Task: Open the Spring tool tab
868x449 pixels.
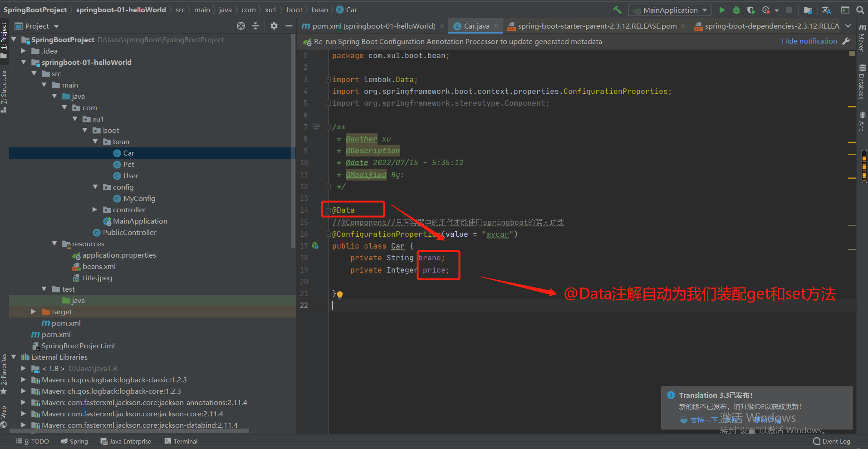Action: click(x=74, y=441)
